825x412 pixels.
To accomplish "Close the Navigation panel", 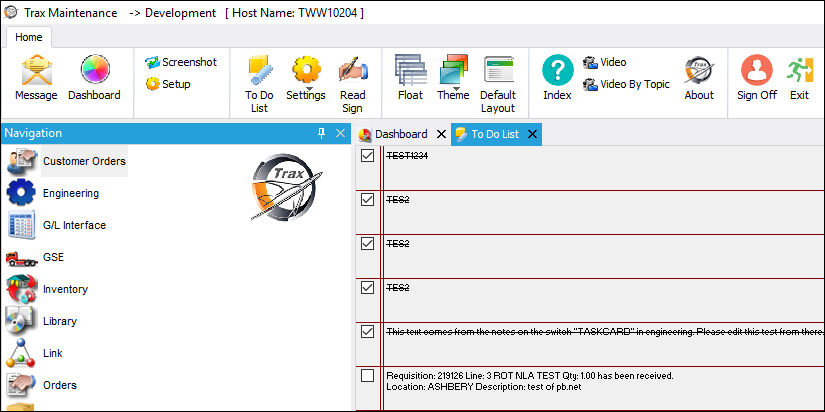I will (340, 134).
